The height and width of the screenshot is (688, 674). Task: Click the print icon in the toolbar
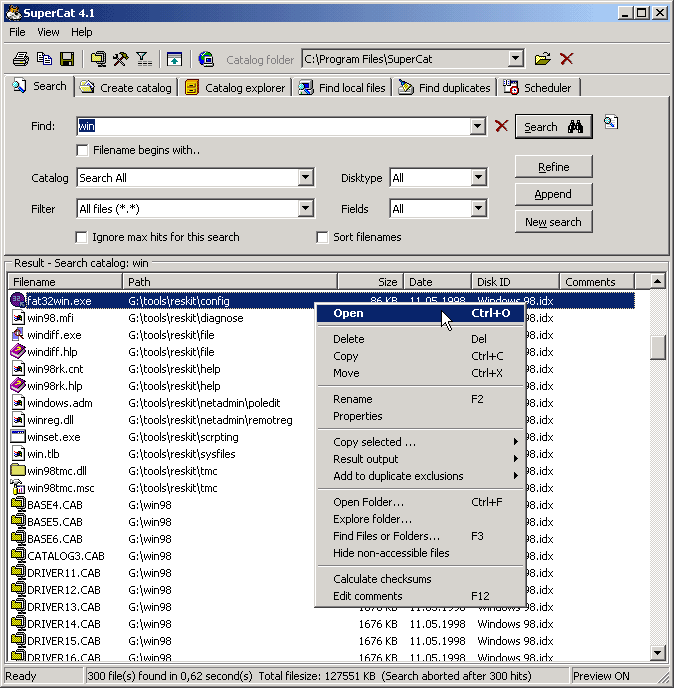coord(21,59)
